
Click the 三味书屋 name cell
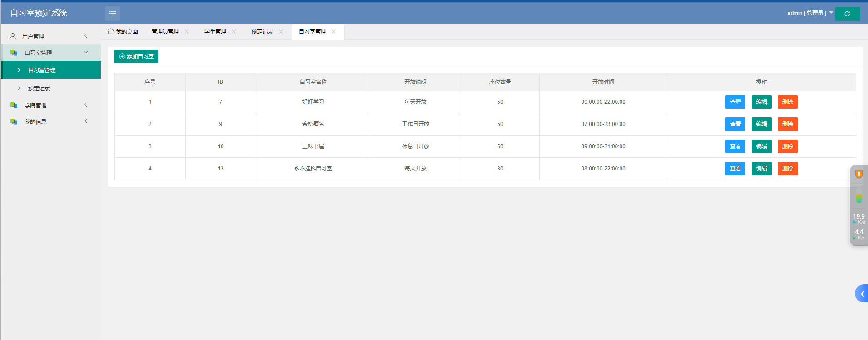[313, 146]
